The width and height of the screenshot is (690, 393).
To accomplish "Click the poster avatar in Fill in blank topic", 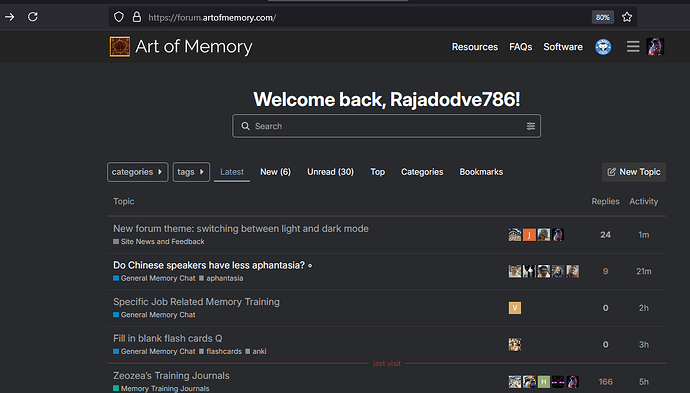I will [515, 344].
